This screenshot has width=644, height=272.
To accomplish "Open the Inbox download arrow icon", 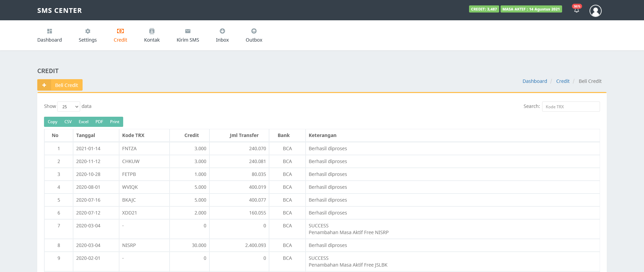I will (222, 31).
